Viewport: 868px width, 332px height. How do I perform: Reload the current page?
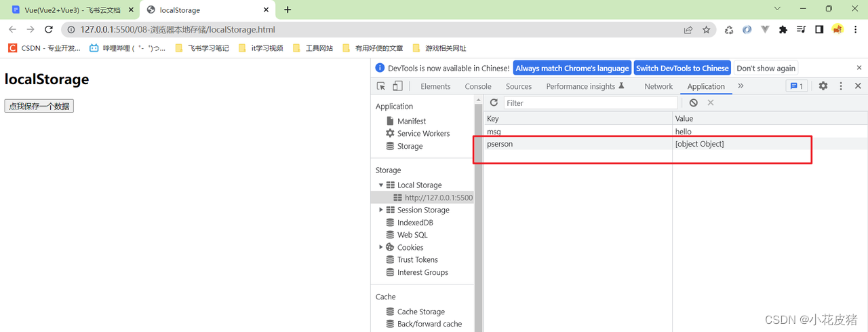point(49,30)
